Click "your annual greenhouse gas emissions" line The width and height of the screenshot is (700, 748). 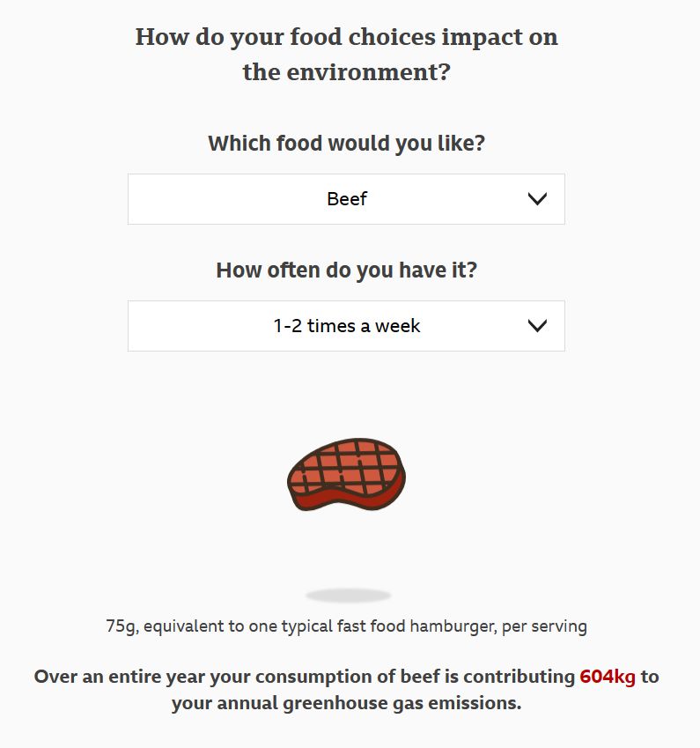tap(347, 703)
